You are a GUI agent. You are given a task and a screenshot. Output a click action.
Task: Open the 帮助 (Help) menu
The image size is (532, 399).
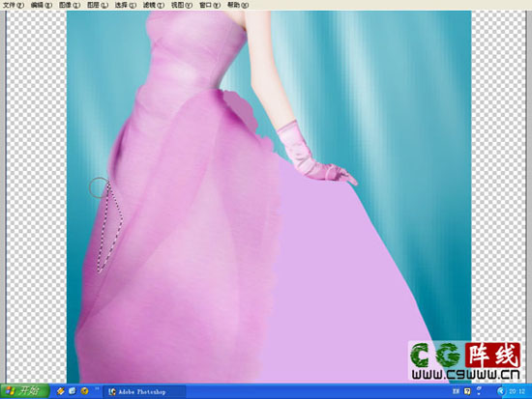pos(238,5)
